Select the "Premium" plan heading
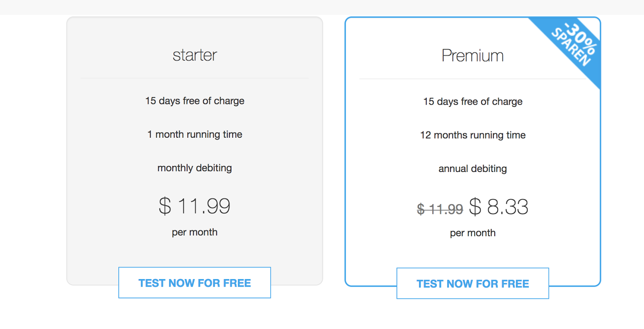The height and width of the screenshot is (329, 644). click(473, 56)
